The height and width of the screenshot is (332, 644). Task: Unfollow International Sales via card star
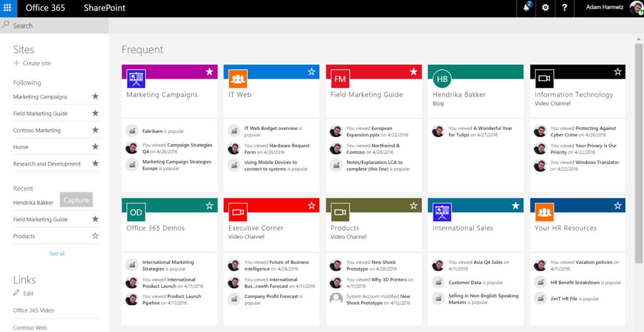tap(515, 205)
